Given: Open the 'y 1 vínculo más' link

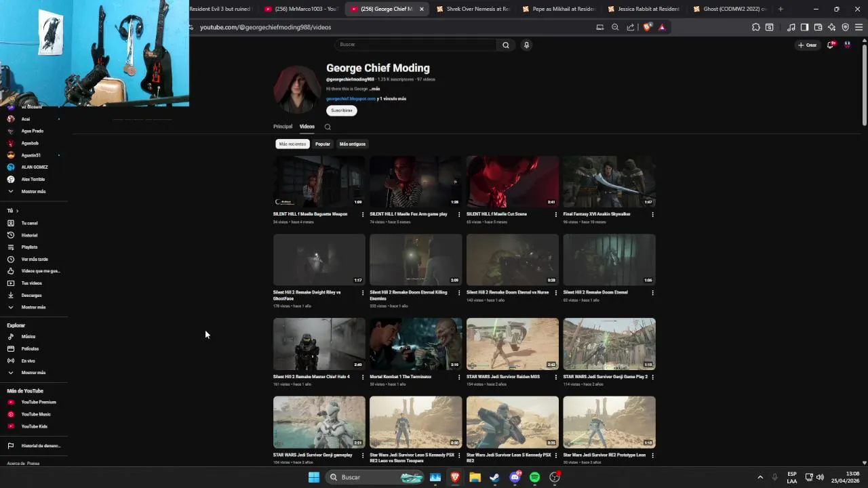Looking at the screenshot, I should (x=392, y=99).
